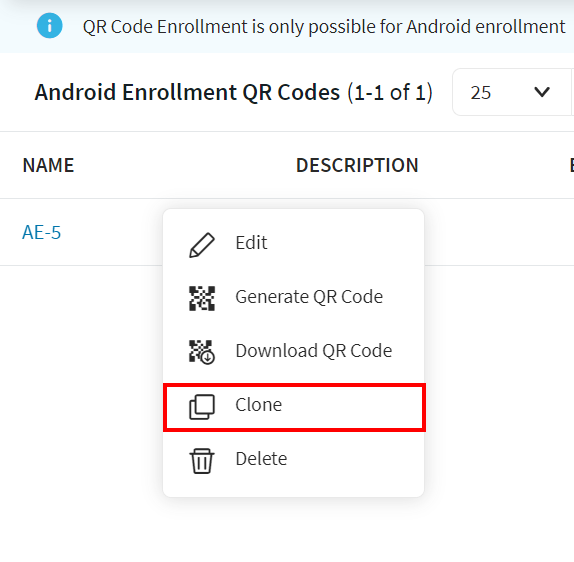Click the cut-off column header starting with E
The image size is (574, 562).
click(571, 165)
